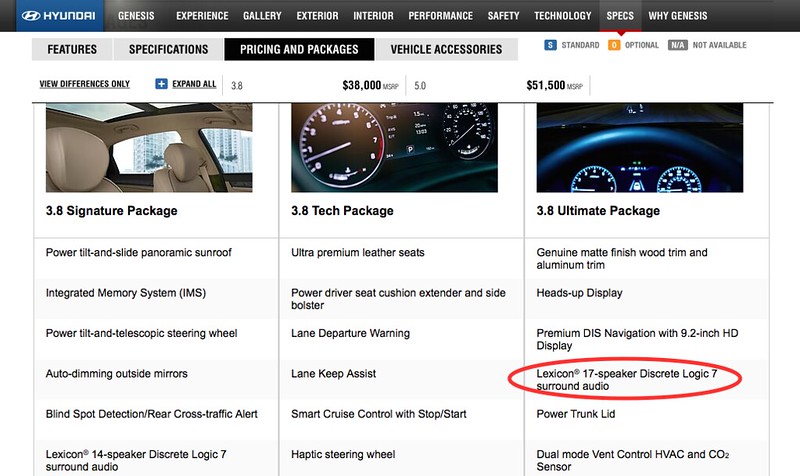Click the $38,000 MSRP price
The width and height of the screenshot is (800, 476).
click(x=370, y=85)
